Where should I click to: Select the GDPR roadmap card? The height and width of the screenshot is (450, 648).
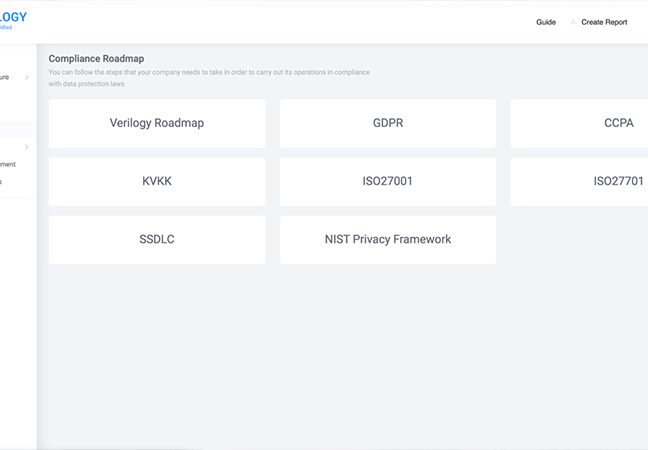click(388, 123)
